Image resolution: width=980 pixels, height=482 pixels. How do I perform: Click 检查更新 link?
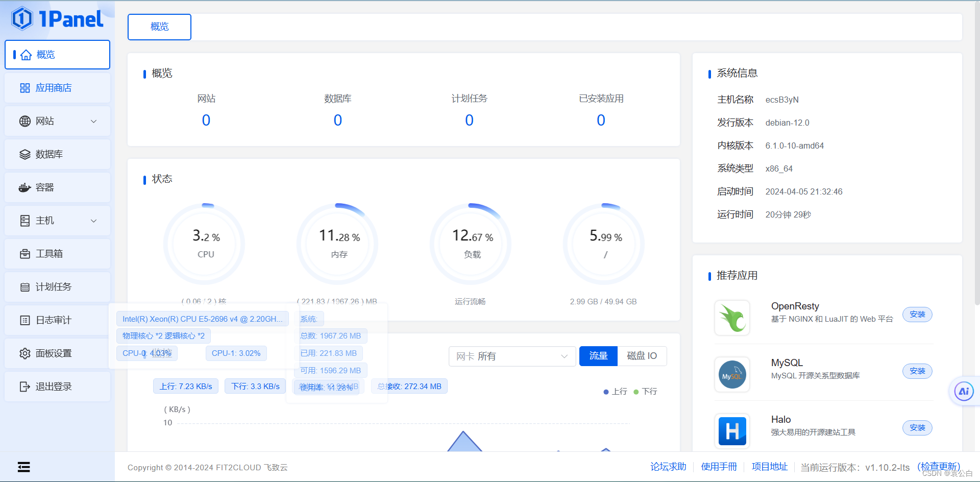[x=939, y=467]
